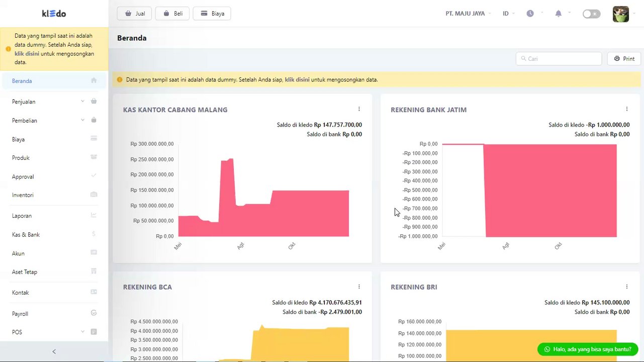Viewport: 644px width, 362px height.
Task: Click the POS icon in sidebar
Action: (94, 332)
